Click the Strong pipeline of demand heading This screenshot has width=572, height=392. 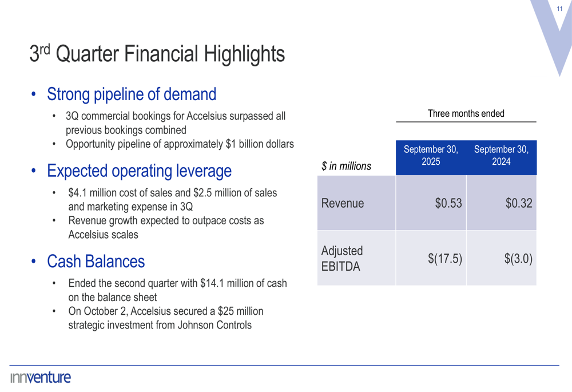coord(132,94)
